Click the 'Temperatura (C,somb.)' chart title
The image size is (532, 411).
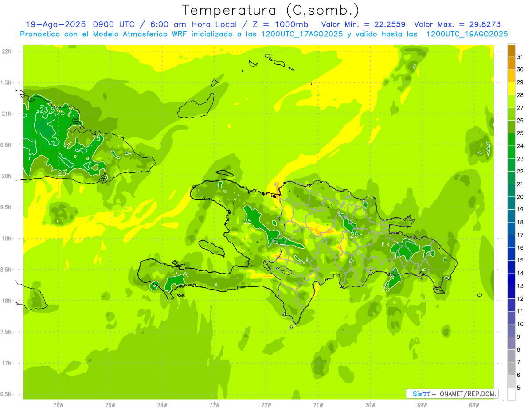click(271, 10)
